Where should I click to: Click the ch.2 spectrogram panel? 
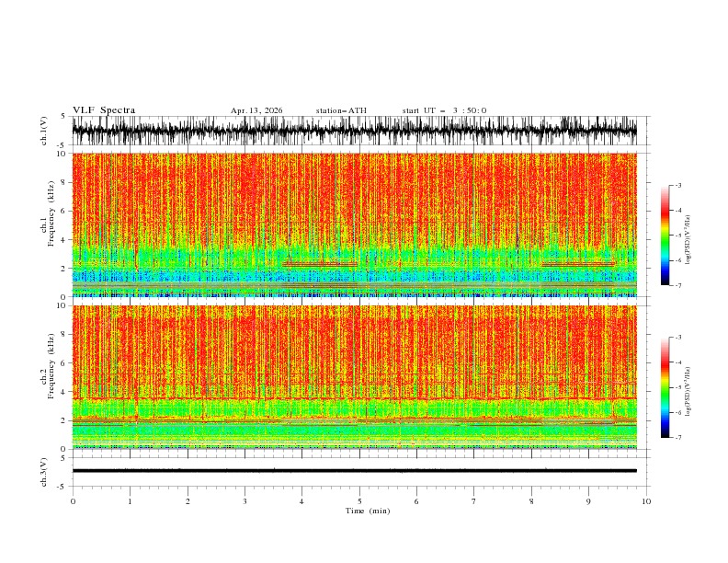pos(355,377)
